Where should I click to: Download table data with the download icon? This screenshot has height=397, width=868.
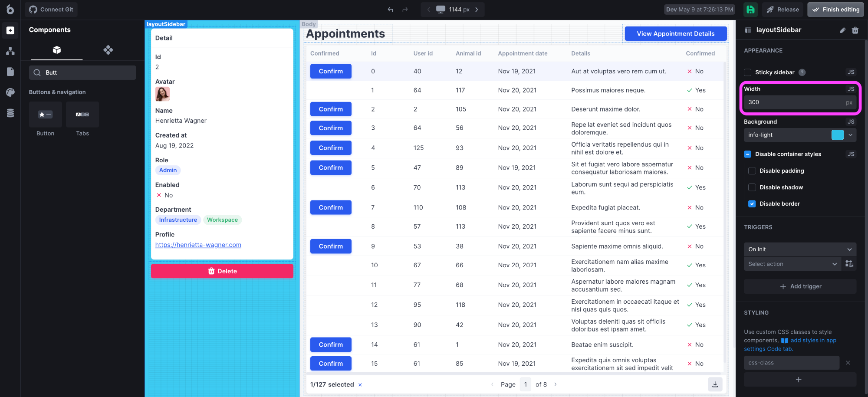[x=715, y=384]
